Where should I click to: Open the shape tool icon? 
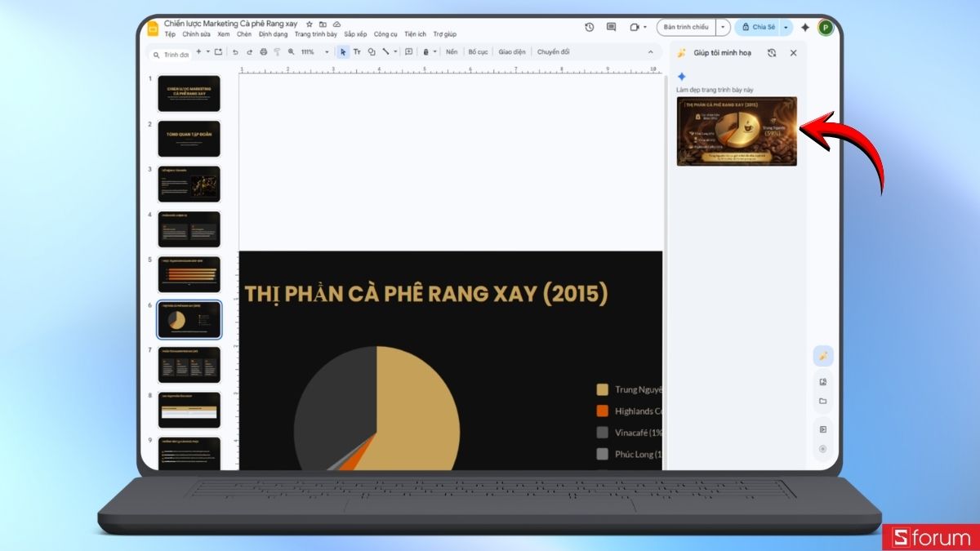pyautogui.click(x=370, y=51)
